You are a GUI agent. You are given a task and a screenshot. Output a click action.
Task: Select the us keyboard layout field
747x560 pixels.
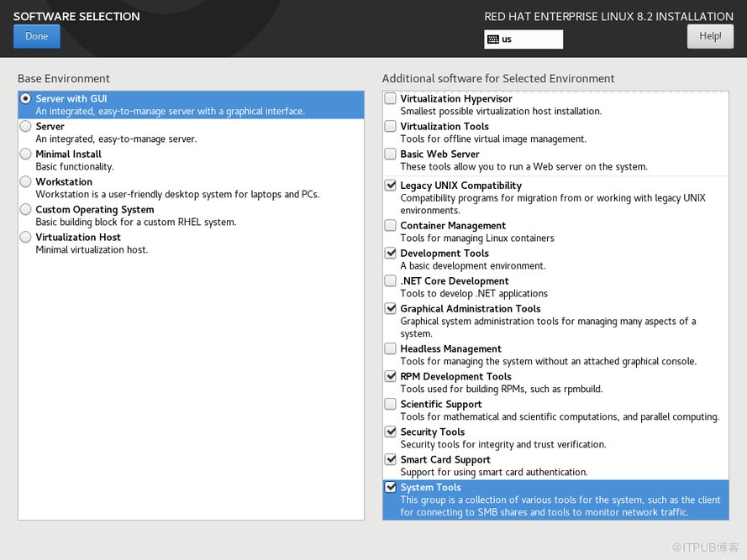point(529,39)
